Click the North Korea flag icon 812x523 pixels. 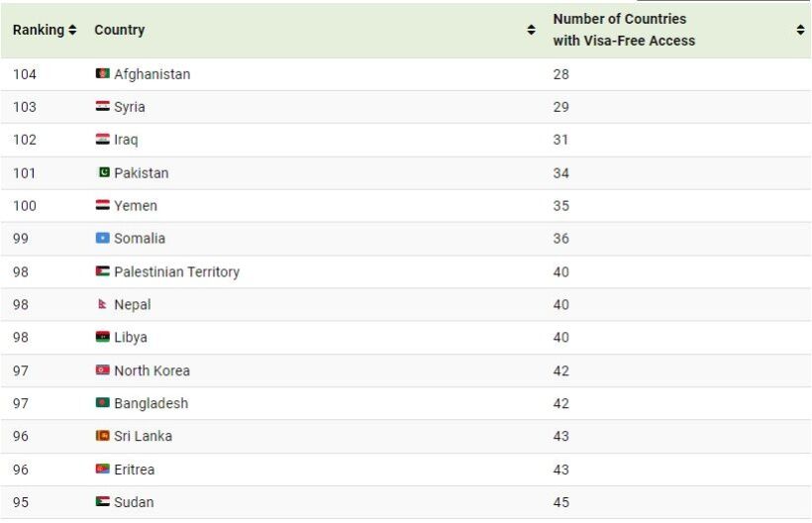point(102,370)
